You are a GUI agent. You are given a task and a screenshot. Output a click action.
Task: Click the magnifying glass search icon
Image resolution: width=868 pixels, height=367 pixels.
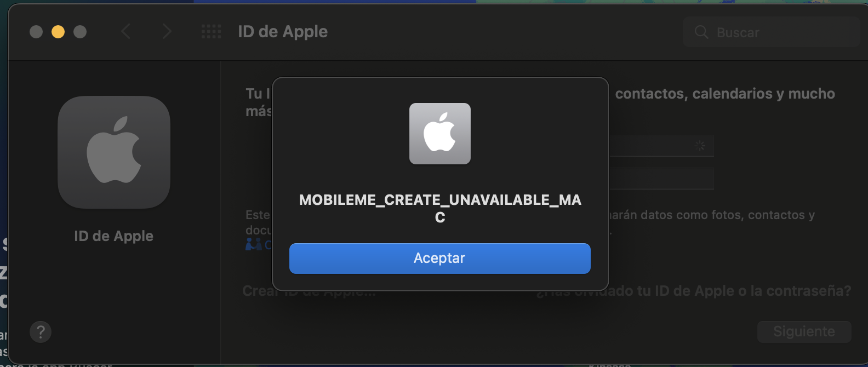pos(701,32)
